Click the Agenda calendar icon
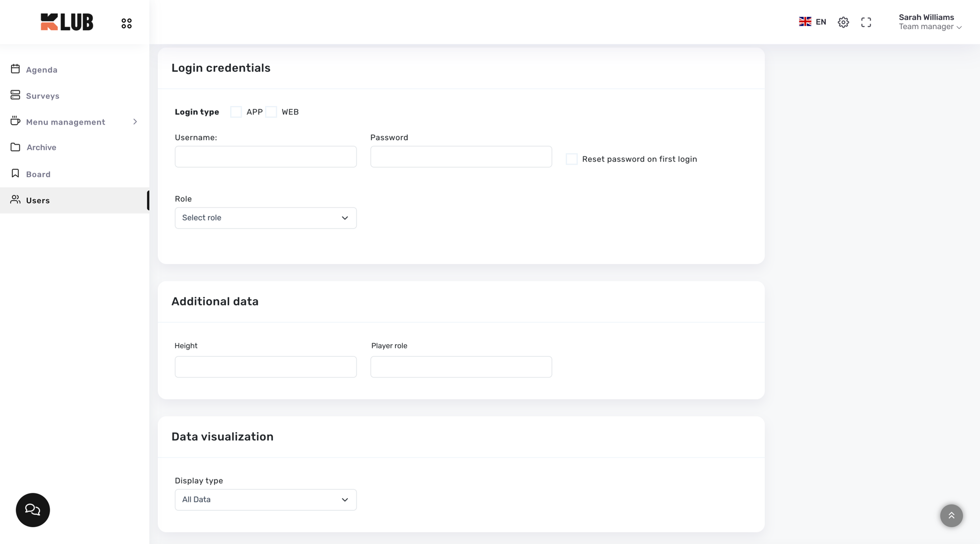980x544 pixels. pyautogui.click(x=15, y=69)
